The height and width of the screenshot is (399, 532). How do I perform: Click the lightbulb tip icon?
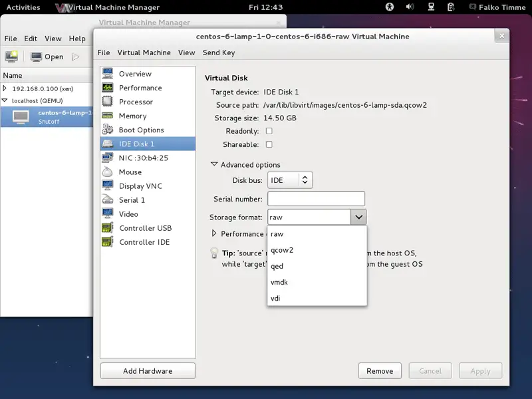(x=214, y=253)
